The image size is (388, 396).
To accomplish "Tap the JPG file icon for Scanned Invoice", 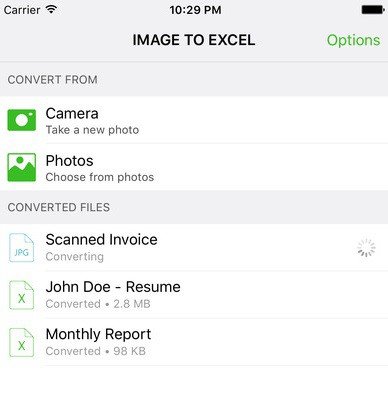I will tap(21, 248).
